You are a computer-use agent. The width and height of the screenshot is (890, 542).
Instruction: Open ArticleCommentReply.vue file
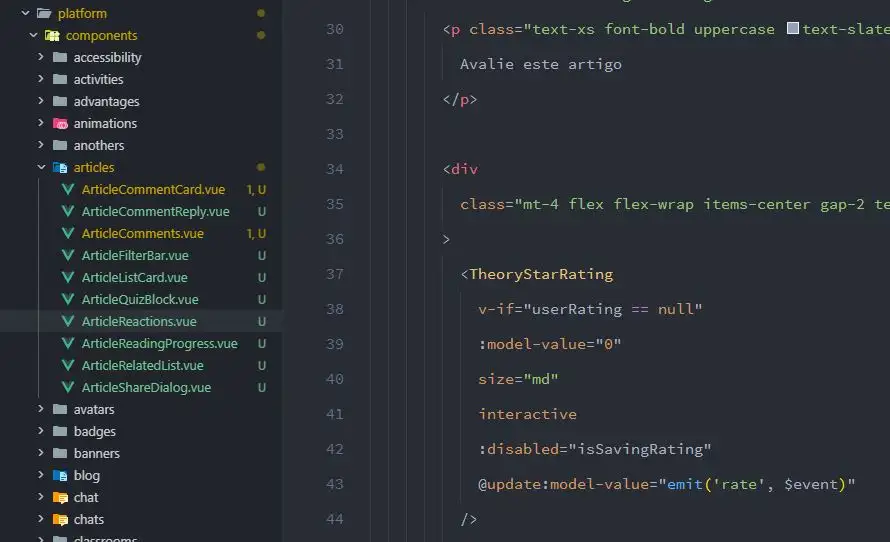[156, 212]
